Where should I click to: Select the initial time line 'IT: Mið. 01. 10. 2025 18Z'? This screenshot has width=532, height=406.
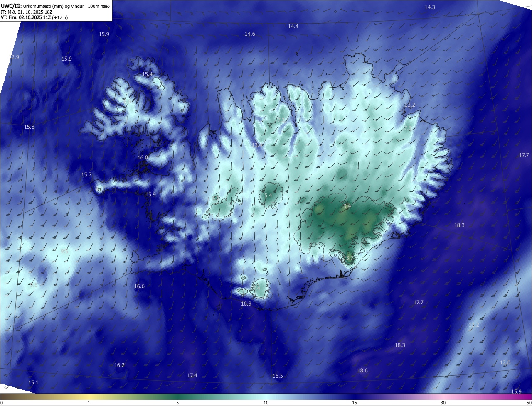(26, 12)
